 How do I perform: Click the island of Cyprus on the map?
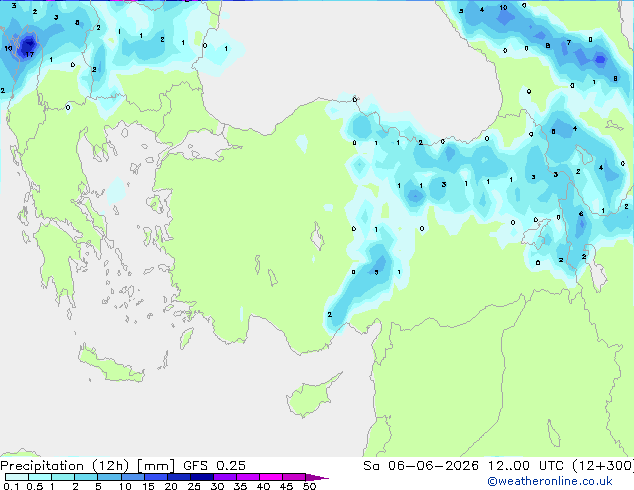coord(311,398)
